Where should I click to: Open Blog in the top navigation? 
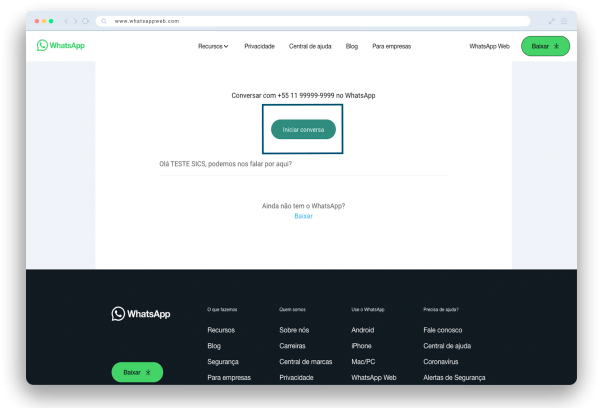352,46
